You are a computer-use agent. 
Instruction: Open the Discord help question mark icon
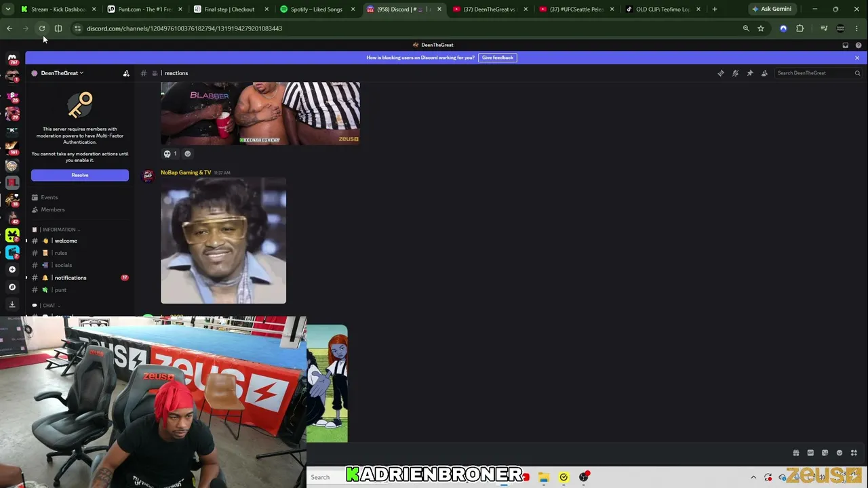pyautogui.click(x=859, y=45)
